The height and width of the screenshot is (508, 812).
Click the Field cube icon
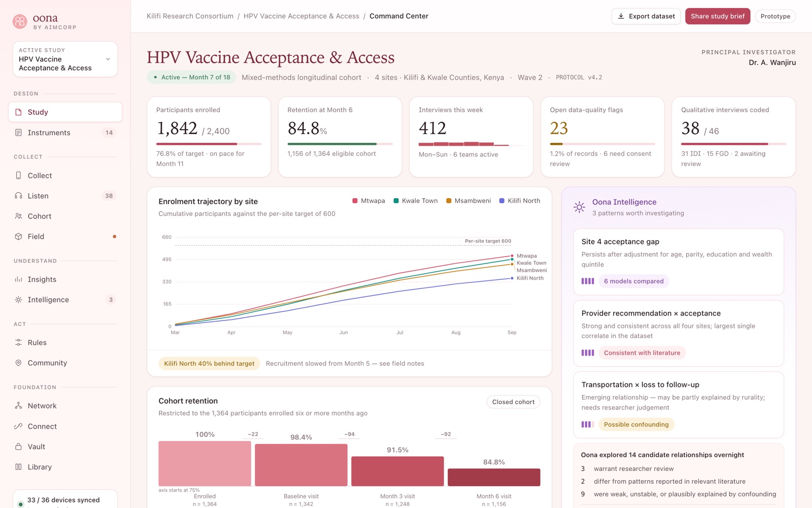pos(18,236)
